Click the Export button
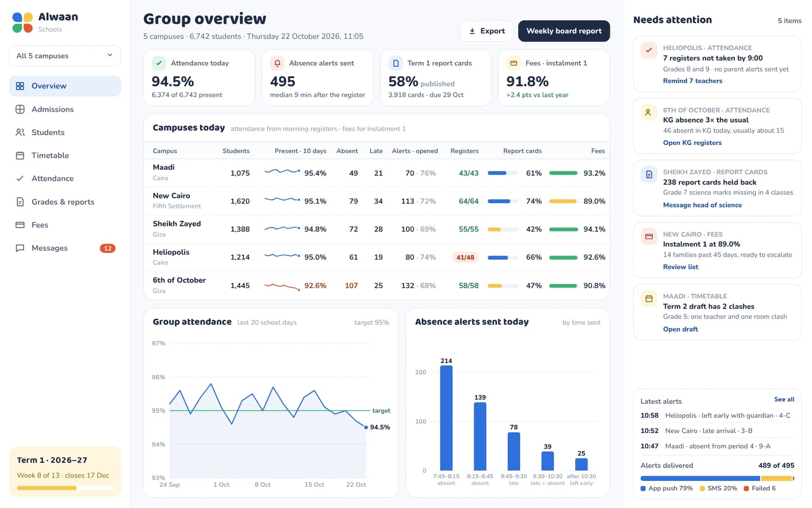Screen dimensions: 812x508 click(486, 31)
